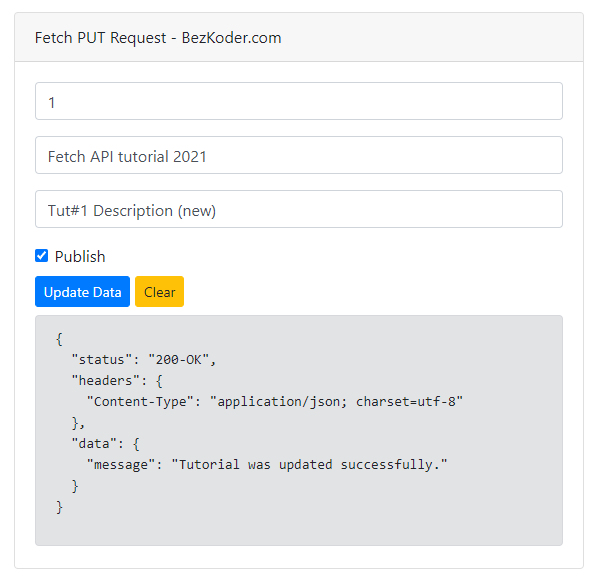Image resolution: width=600 pixels, height=580 pixels.
Task: Click the Fetch PUT Request card header
Action: (298, 38)
